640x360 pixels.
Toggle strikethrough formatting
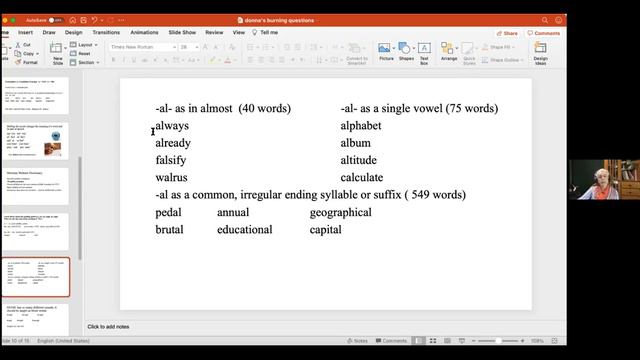(x=144, y=60)
